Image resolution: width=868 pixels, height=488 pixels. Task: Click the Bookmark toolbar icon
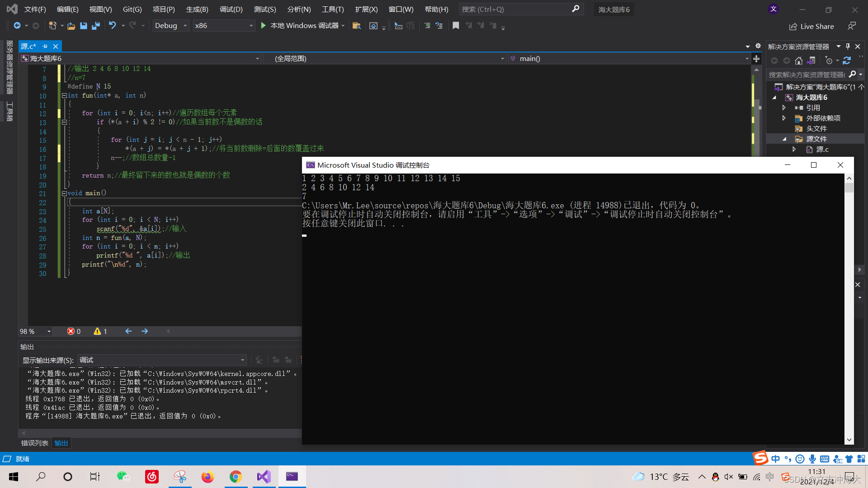[x=456, y=25]
